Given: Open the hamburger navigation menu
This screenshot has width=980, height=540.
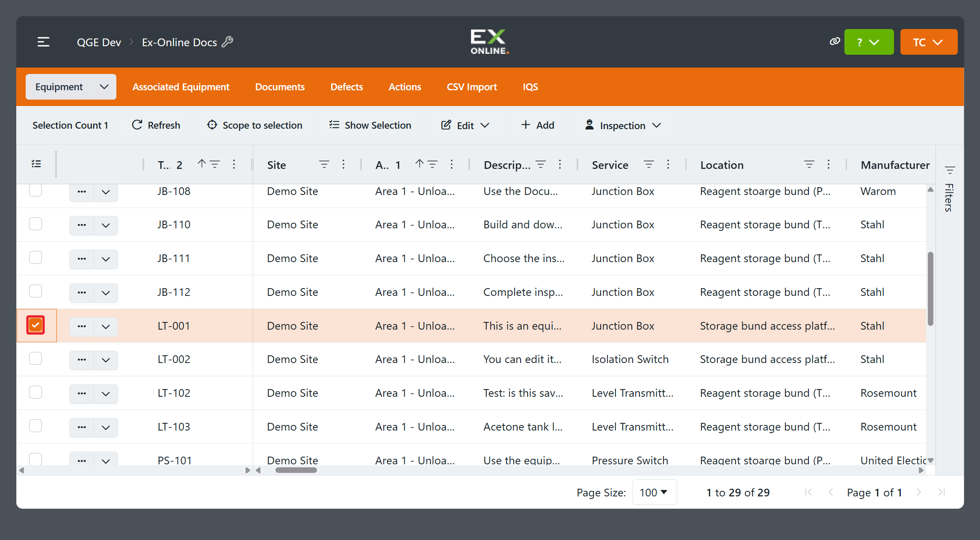Looking at the screenshot, I should click(43, 42).
